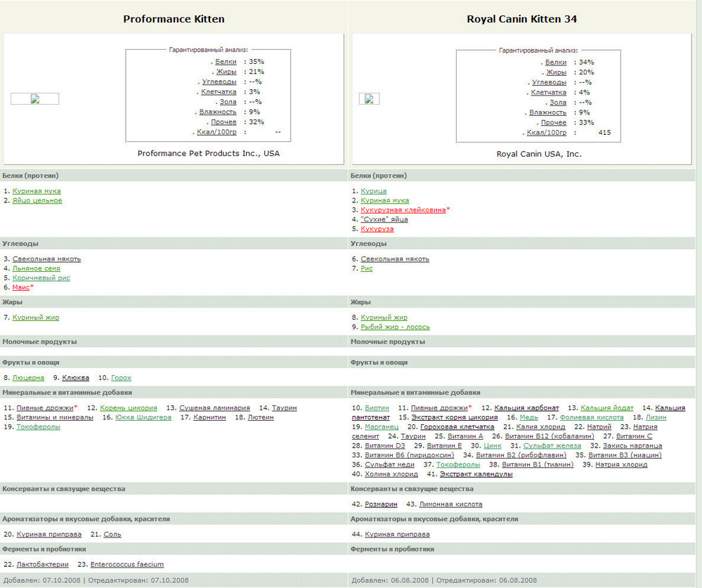Click Токоферолы in Proformance Kitten additives
Screen dimensions: 702x588
[38, 427]
